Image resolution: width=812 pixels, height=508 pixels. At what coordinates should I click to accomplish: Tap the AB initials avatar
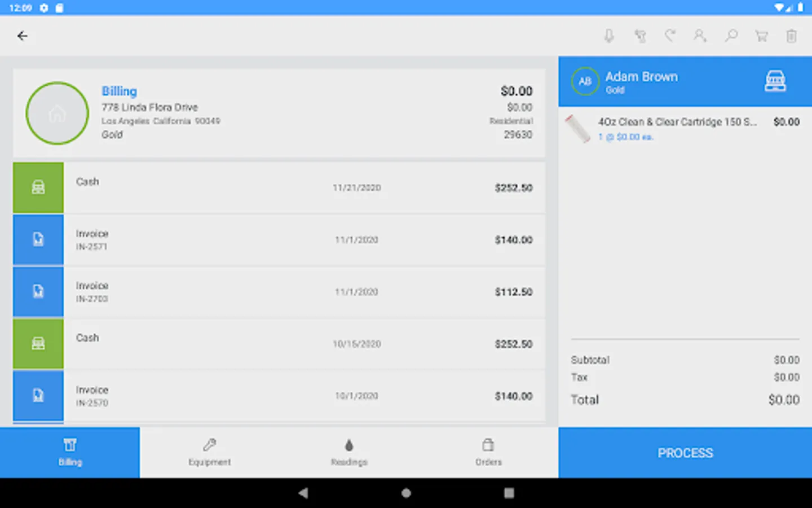[x=585, y=81]
